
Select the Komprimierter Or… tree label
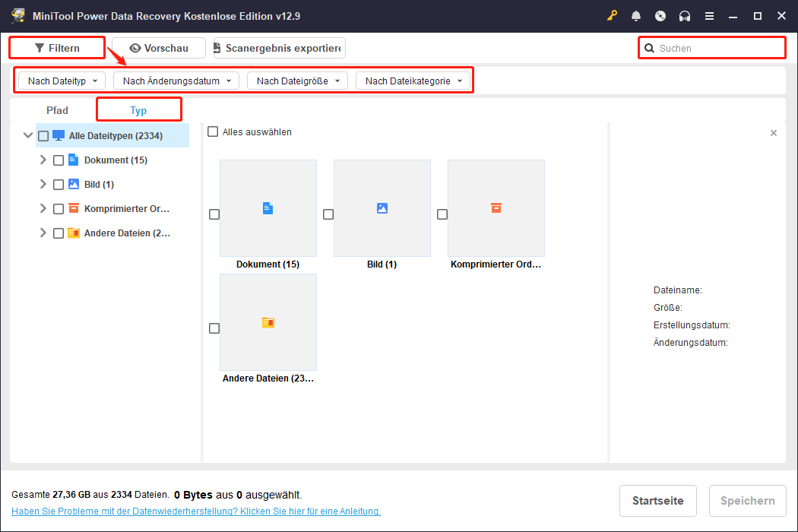(x=127, y=209)
